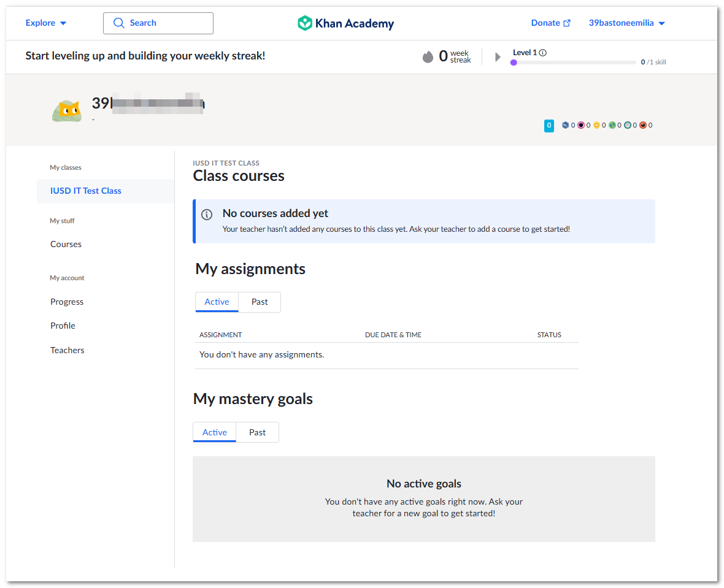Click the Black Hole badge icon
The image size is (724, 588).
[x=581, y=125]
